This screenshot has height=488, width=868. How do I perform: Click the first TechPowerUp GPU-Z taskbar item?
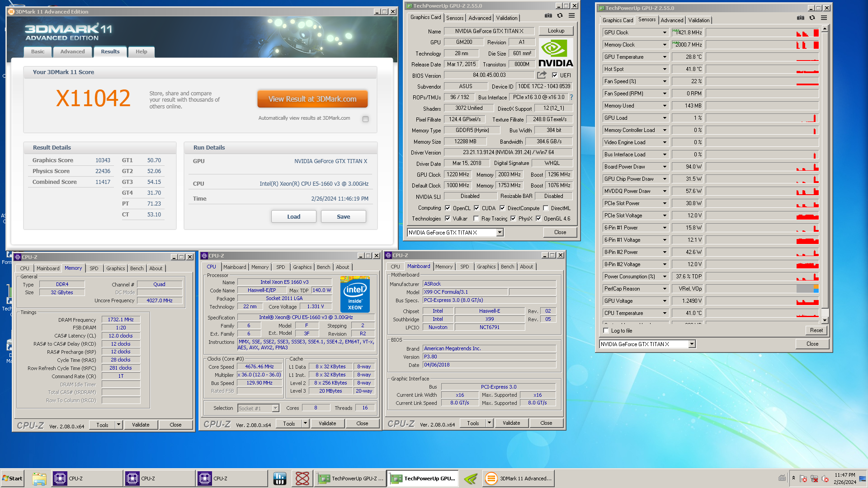click(350, 479)
